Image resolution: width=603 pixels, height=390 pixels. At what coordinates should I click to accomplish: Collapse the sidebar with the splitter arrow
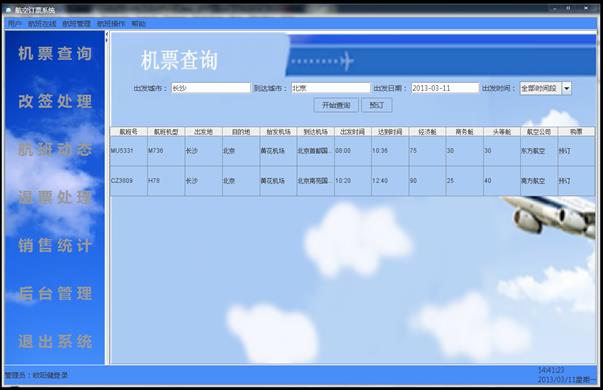107,38
